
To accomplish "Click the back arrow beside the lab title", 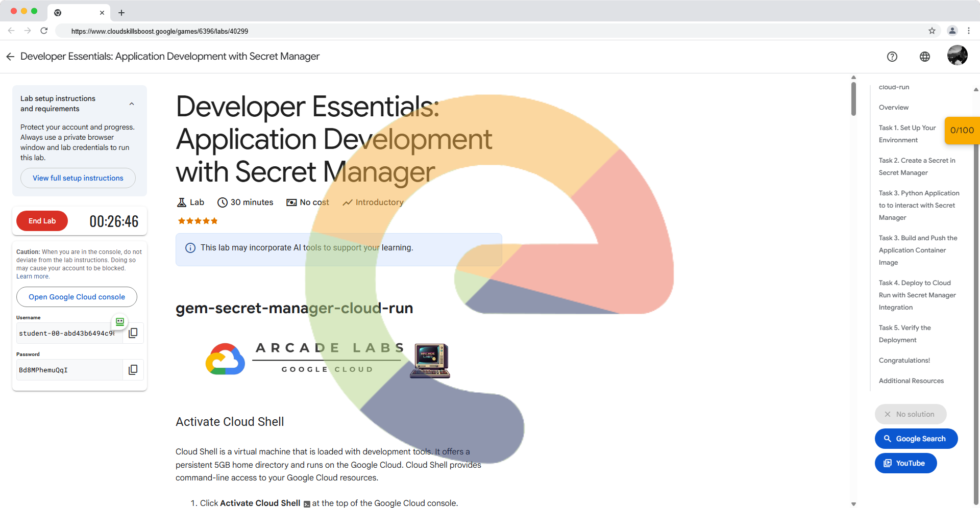I will (10, 57).
